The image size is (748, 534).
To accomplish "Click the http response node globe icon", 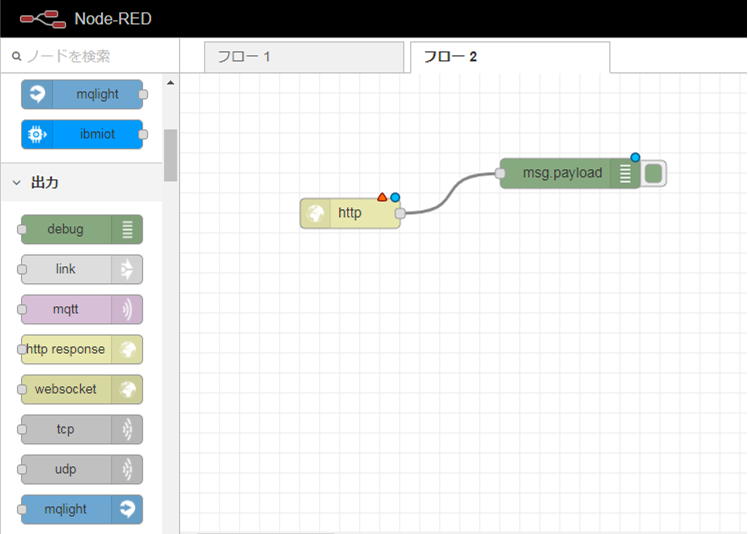I will click(x=127, y=350).
